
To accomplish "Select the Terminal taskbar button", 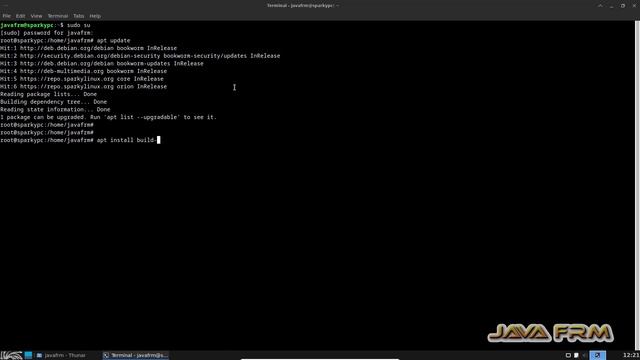I will (136, 355).
